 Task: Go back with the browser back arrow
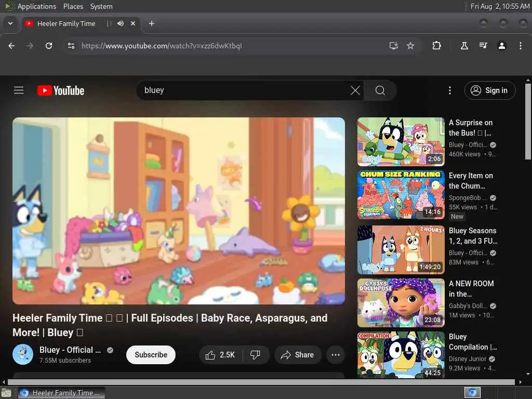coord(11,46)
